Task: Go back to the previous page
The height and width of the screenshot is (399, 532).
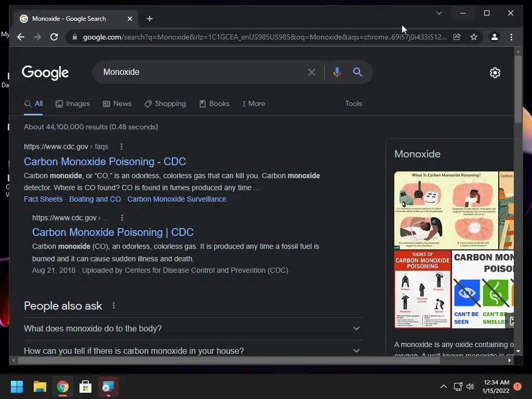Action: pyautogui.click(x=21, y=37)
